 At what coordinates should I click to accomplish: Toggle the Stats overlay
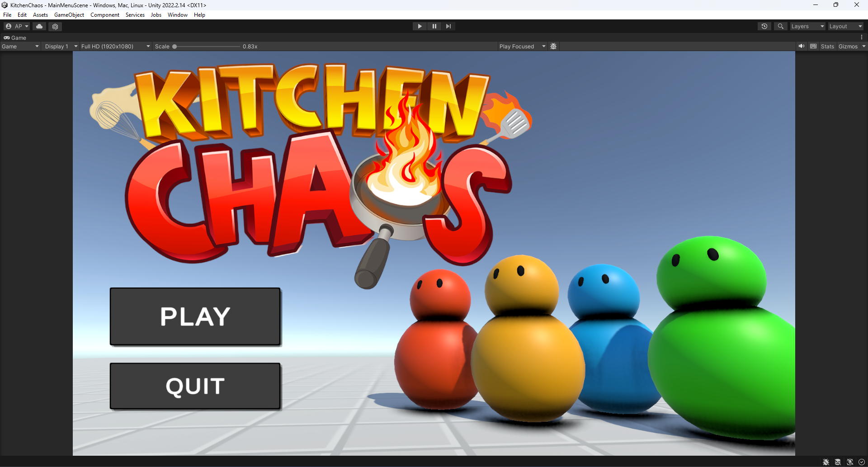827,46
